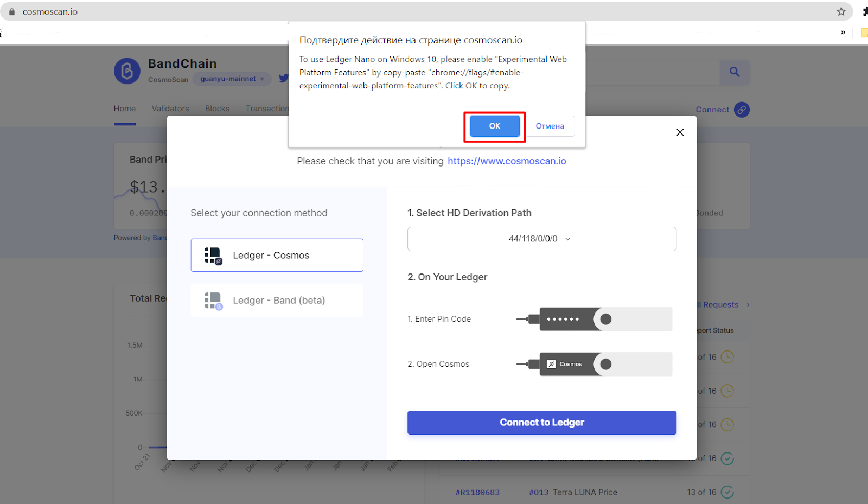The height and width of the screenshot is (504, 868).
Task: Bookmark the page with the star icon
Action: point(841,11)
